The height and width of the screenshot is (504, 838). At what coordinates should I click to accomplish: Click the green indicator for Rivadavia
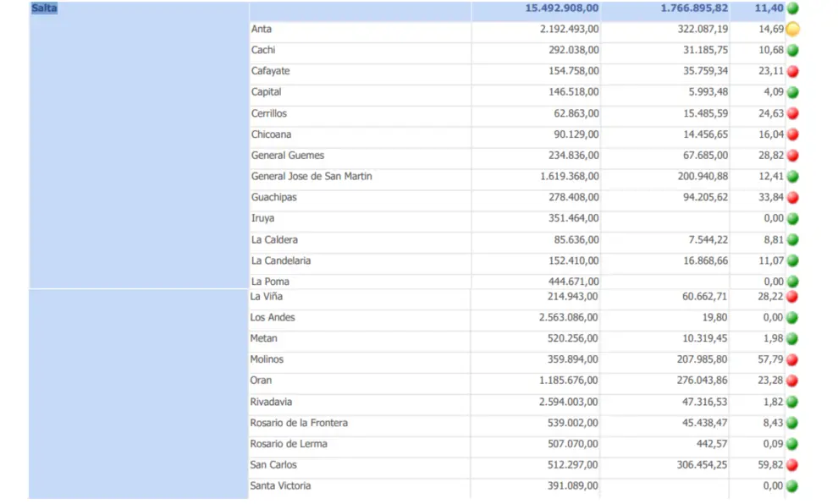click(792, 402)
